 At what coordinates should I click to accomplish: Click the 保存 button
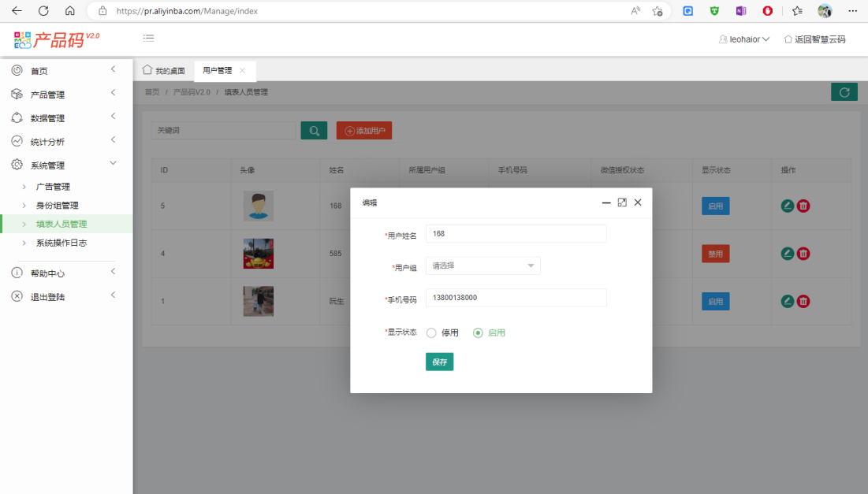coord(439,362)
